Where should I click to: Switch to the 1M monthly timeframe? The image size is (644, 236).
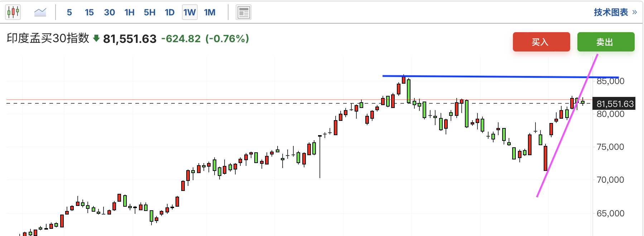coord(210,13)
